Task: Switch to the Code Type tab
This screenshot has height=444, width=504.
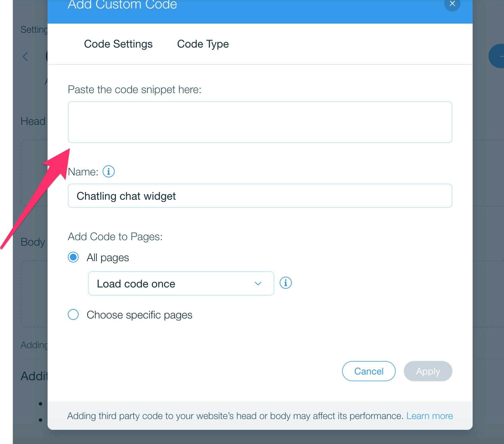Action: (x=203, y=44)
